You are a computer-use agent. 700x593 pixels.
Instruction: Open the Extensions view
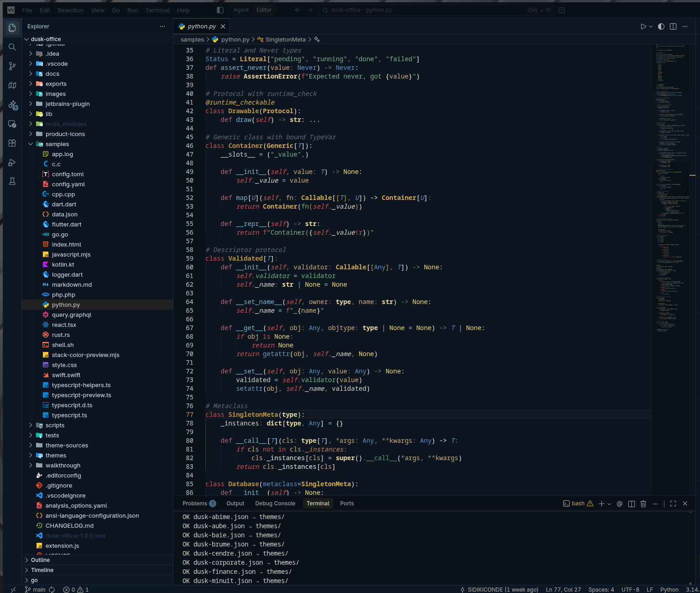(x=12, y=143)
